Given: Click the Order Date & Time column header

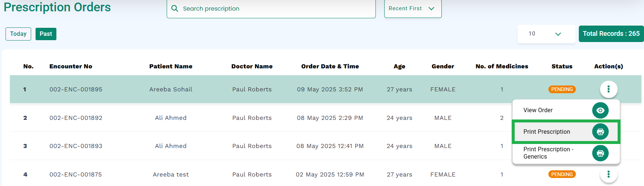Looking at the screenshot, I should pos(330,67).
